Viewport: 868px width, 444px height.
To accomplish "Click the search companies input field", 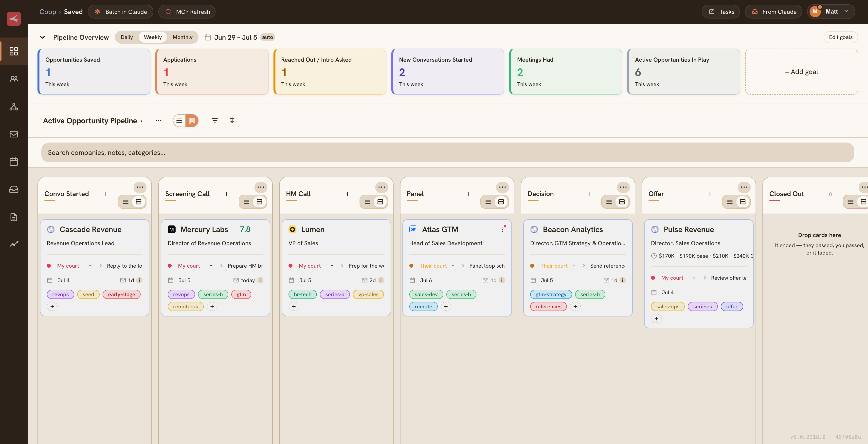I will click(448, 152).
